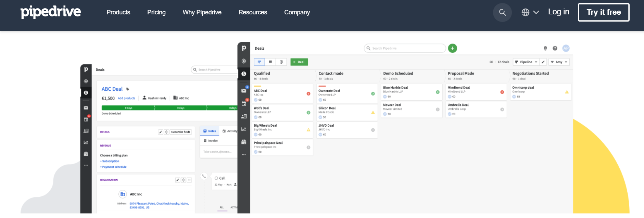Select the forecast view icon
The width and height of the screenshot is (644, 218).
(281, 62)
